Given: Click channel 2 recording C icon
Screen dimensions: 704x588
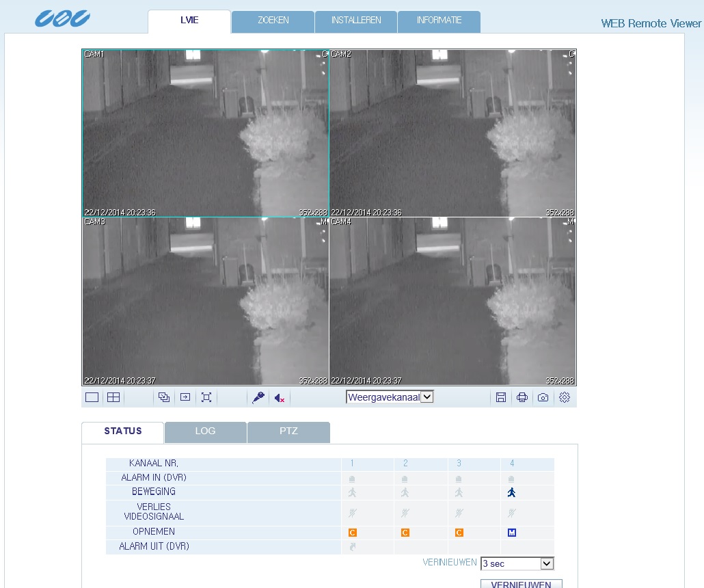Looking at the screenshot, I should [405, 533].
